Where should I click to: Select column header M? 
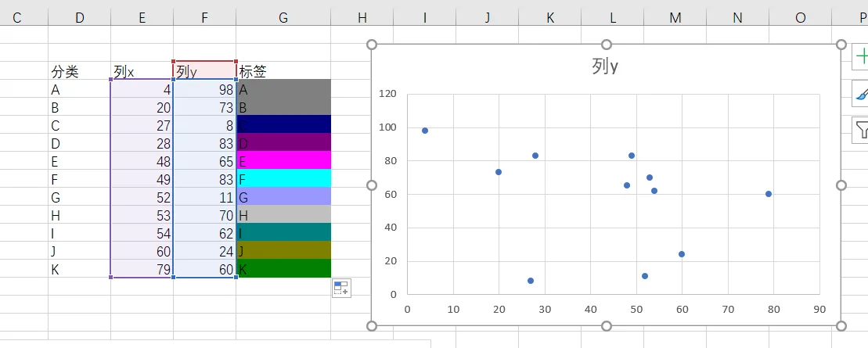point(675,18)
